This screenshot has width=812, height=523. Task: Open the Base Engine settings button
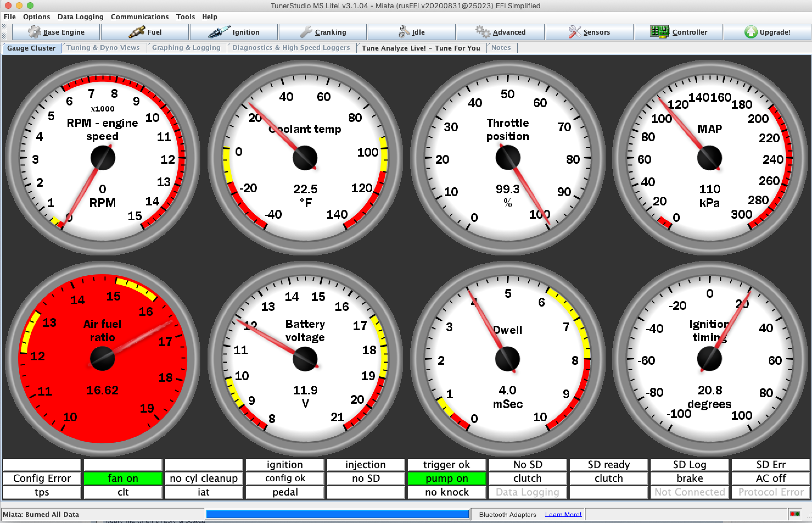[56, 32]
